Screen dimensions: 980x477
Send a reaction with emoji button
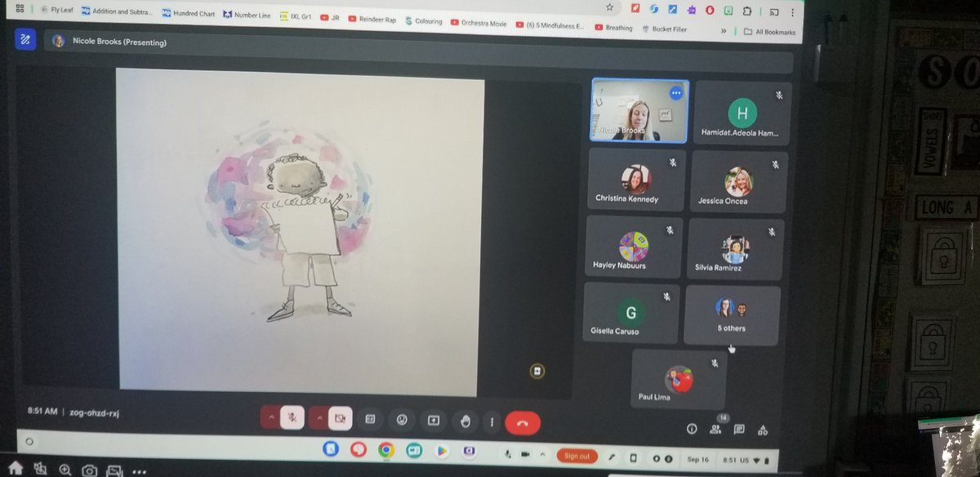[x=401, y=420]
